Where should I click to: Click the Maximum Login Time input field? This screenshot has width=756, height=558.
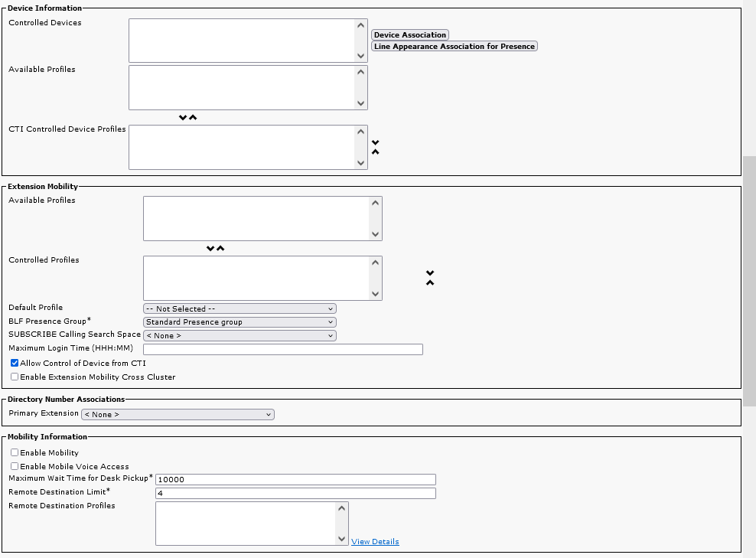(283, 350)
